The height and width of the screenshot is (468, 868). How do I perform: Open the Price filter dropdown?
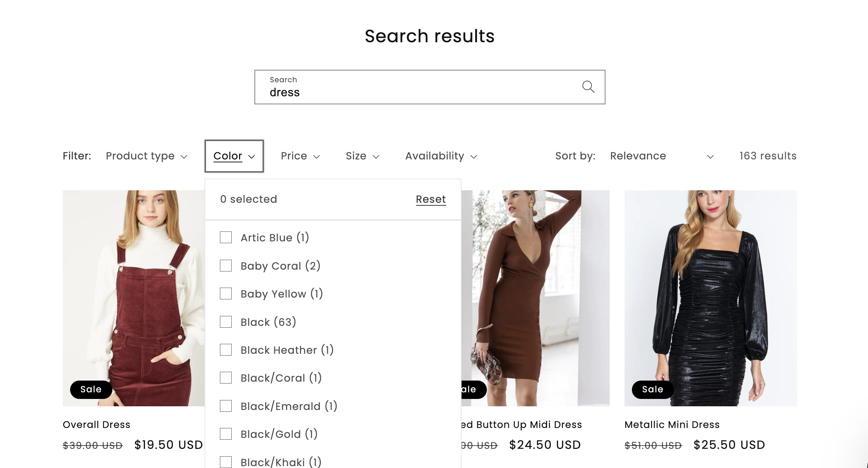[x=300, y=156]
